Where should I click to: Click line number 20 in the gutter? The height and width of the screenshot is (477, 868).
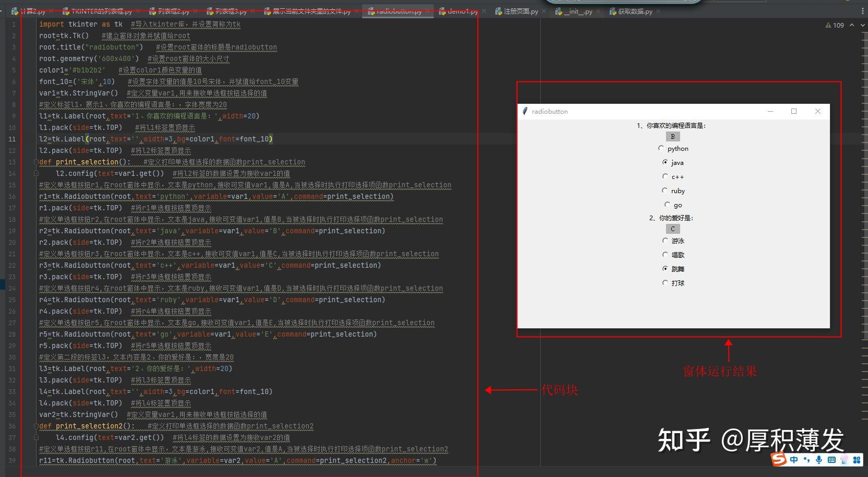click(x=12, y=242)
